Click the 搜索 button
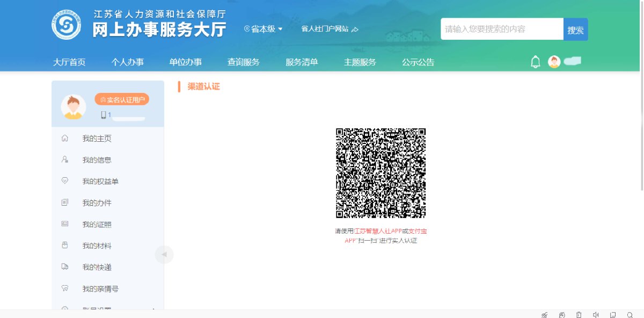Image resolution: width=644 pixels, height=318 pixels. (576, 30)
